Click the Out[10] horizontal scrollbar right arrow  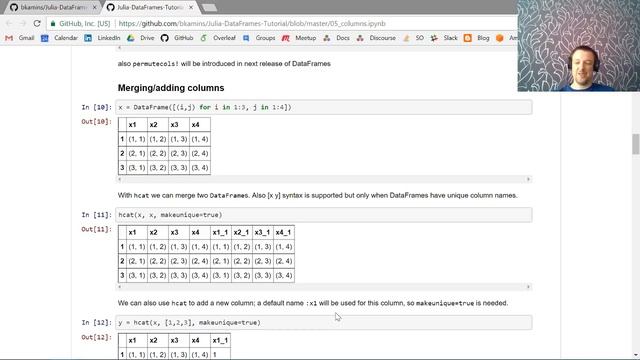(x=528, y=179)
